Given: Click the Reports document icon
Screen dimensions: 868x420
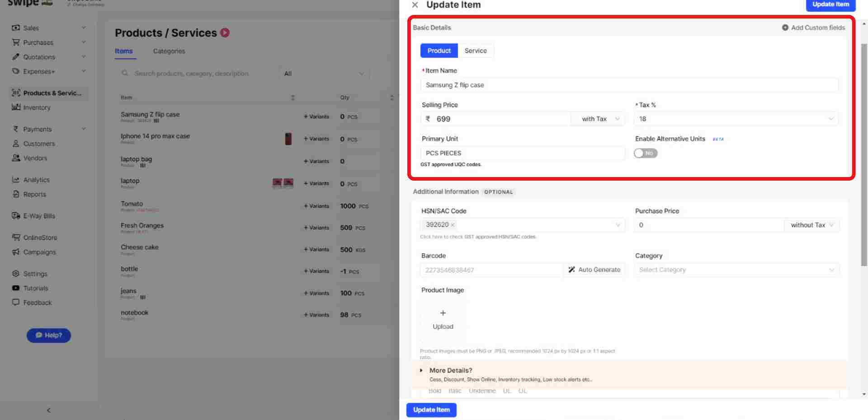Looking at the screenshot, I should click(x=16, y=194).
